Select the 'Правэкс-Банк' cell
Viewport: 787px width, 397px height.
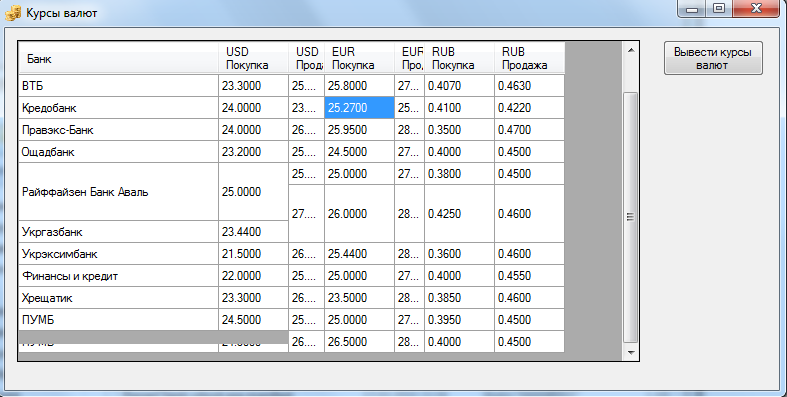coord(118,130)
